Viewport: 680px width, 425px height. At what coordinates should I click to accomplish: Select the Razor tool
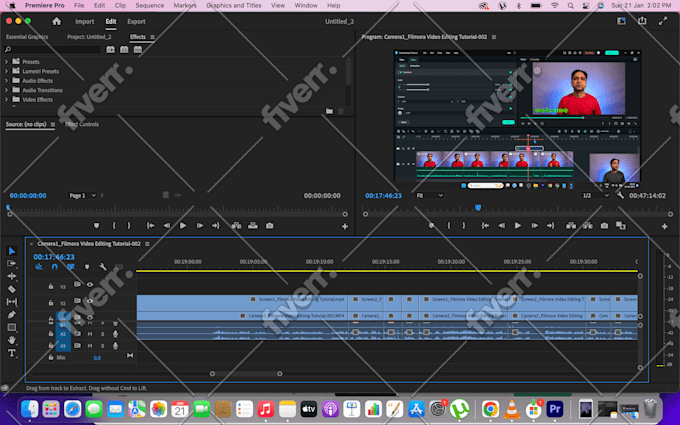pos(12,289)
